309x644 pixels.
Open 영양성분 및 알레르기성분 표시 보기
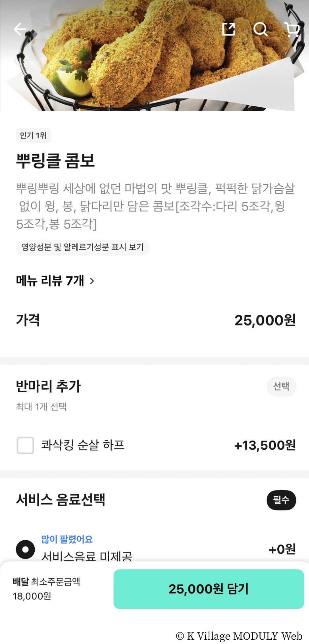pos(83,247)
